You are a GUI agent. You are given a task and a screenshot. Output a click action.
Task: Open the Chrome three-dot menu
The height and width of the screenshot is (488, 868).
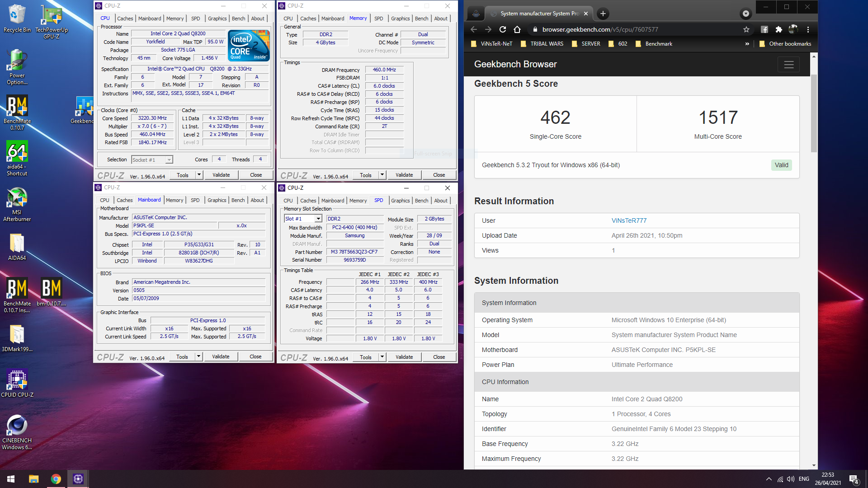(808, 29)
